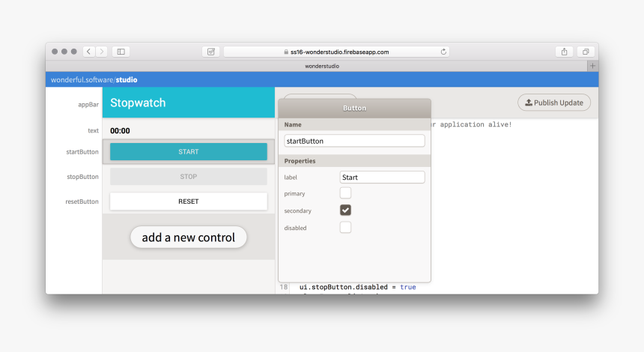This screenshot has width=644, height=352.
Task: Reload the page with the refresh icon
Action: 443,52
